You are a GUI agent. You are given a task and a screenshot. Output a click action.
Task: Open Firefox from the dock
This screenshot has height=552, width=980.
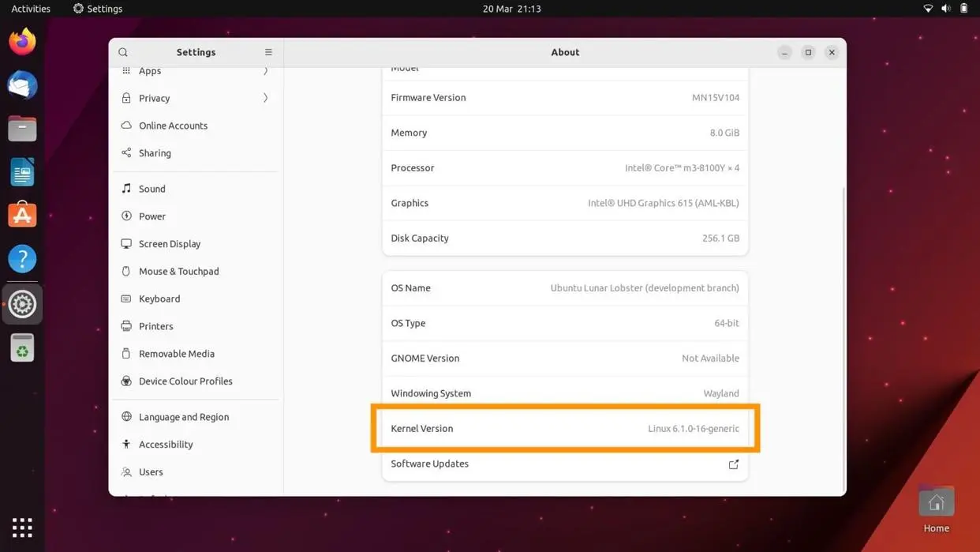pos(22,41)
